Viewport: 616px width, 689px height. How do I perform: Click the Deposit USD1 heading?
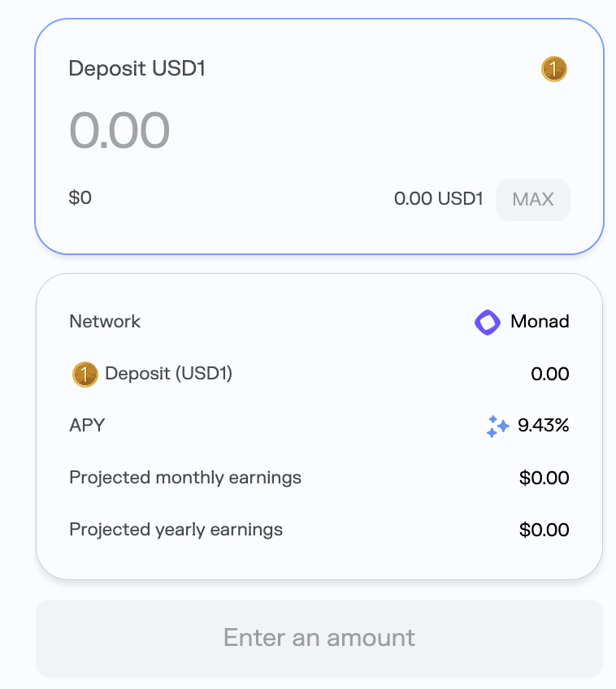click(x=137, y=69)
